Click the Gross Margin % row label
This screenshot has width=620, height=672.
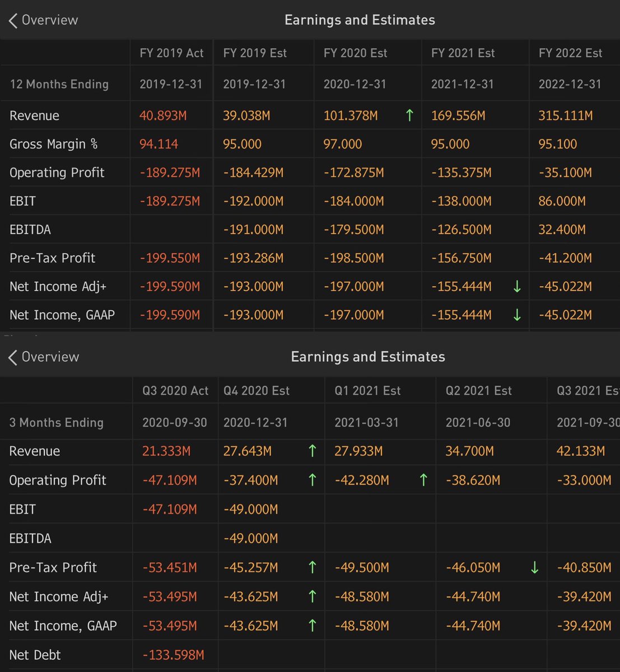click(54, 144)
